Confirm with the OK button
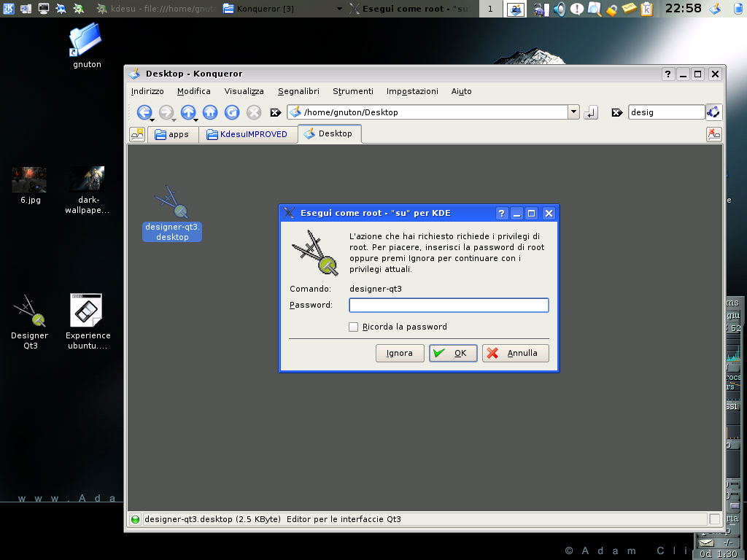Image resolution: width=747 pixels, height=560 pixels. [453, 354]
